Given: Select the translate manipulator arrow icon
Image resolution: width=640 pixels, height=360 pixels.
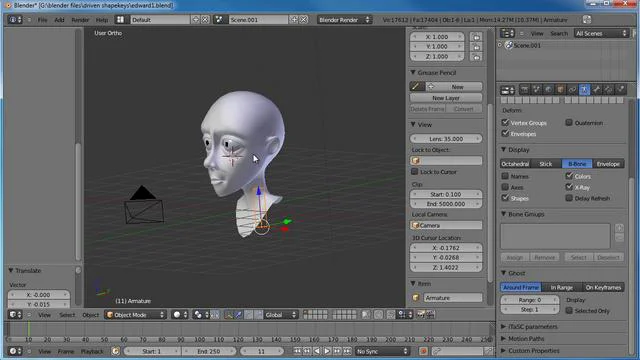Looking at the screenshot, I should pyautogui.click(x=238, y=315).
